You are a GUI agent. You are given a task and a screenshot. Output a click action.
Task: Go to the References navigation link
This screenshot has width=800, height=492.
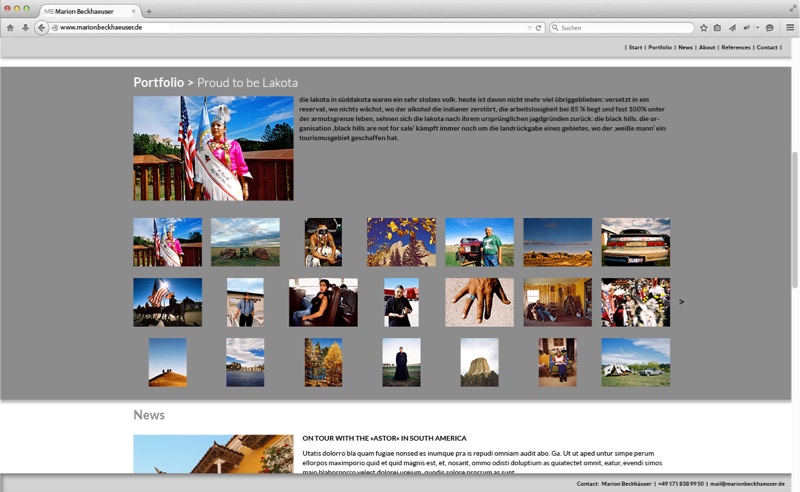pyautogui.click(x=736, y=47)
